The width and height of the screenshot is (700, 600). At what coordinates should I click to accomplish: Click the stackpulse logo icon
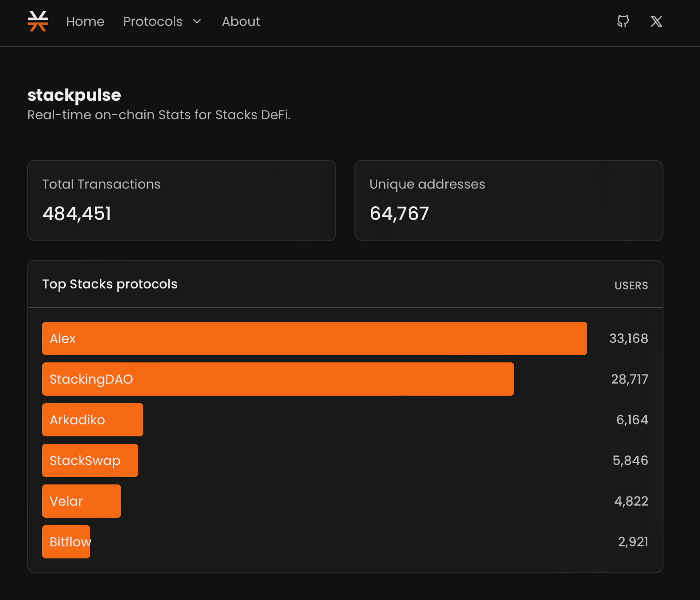(x=38, y=21)
